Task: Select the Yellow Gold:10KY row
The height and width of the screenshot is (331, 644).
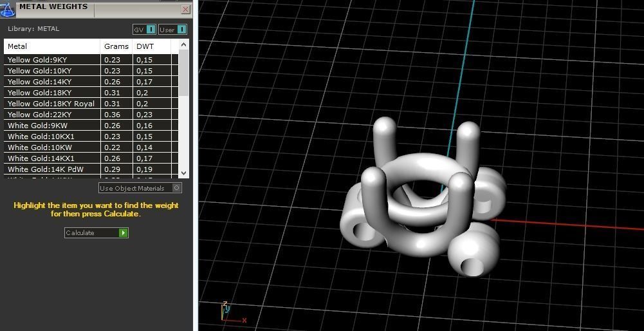Action: (x=91, y=71)
